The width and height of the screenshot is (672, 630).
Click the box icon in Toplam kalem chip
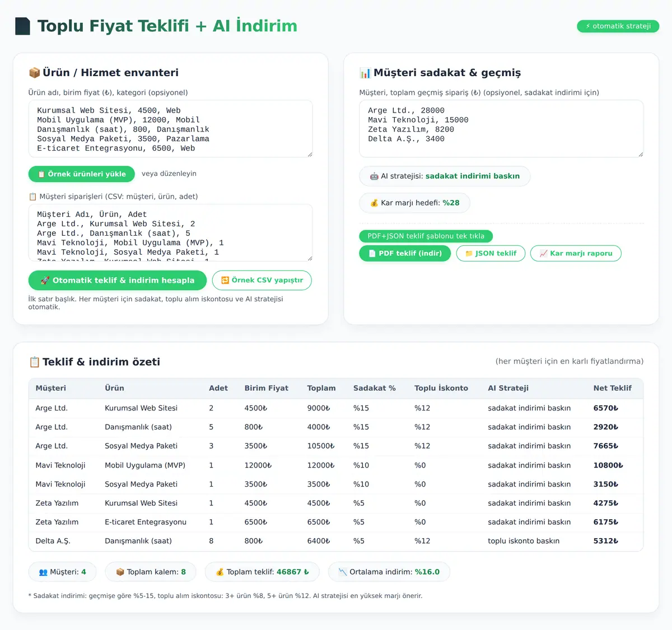click(x=120, y=572)
